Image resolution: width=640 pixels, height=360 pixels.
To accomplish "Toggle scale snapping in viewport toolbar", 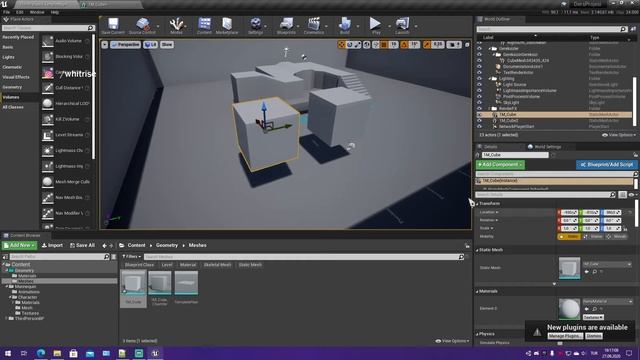I will point(427,44).
